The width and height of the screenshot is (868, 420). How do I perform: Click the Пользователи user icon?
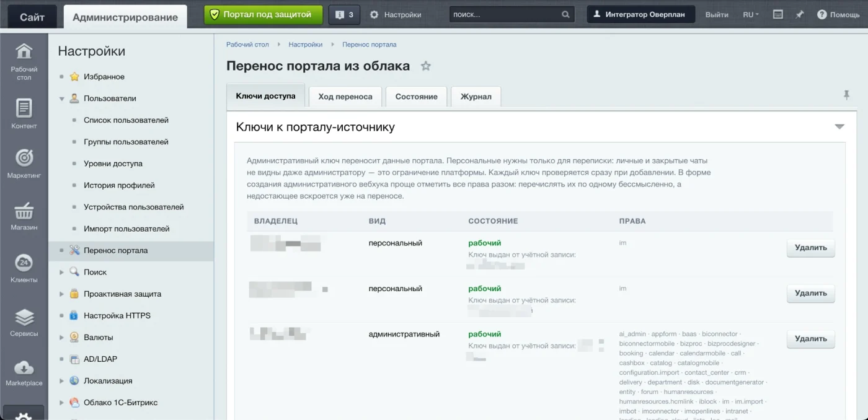pyautogui.click(x=74, y=98)
